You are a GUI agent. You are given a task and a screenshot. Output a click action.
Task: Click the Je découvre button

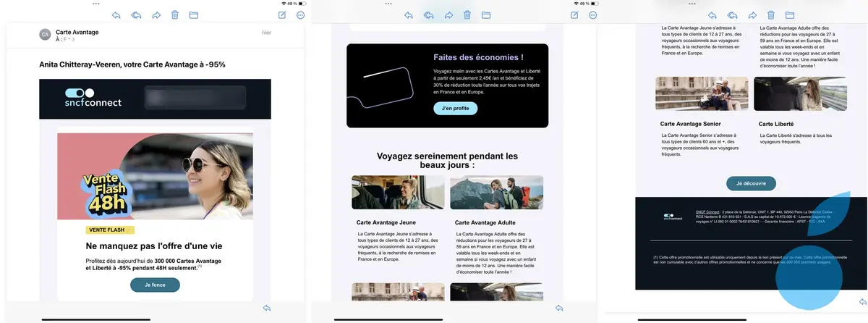point(751,183)
